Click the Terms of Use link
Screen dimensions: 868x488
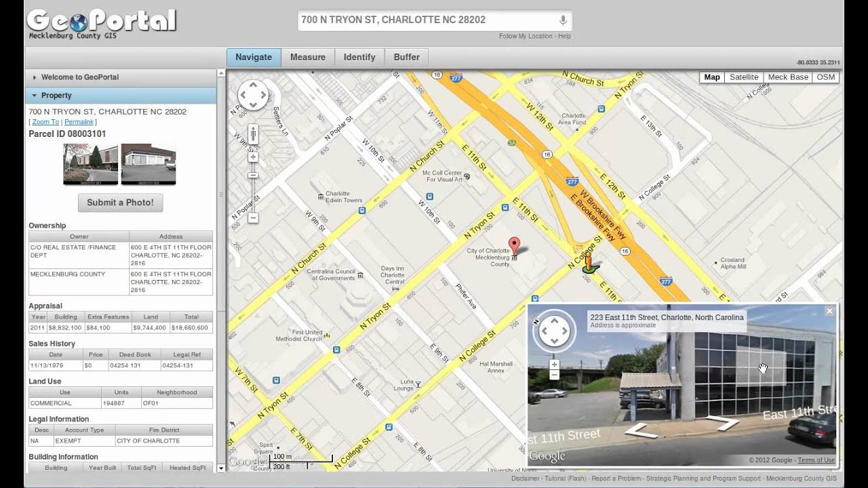(816, 460)
